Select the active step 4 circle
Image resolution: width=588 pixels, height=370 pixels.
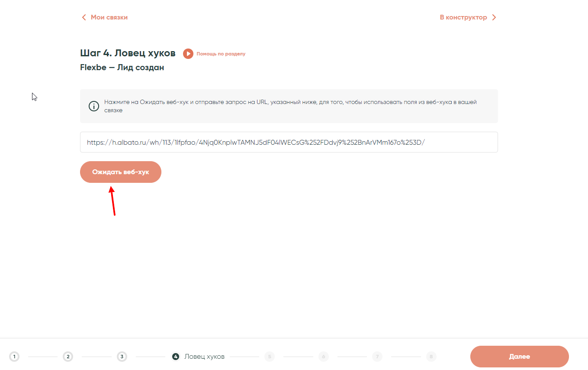(176, 357)
